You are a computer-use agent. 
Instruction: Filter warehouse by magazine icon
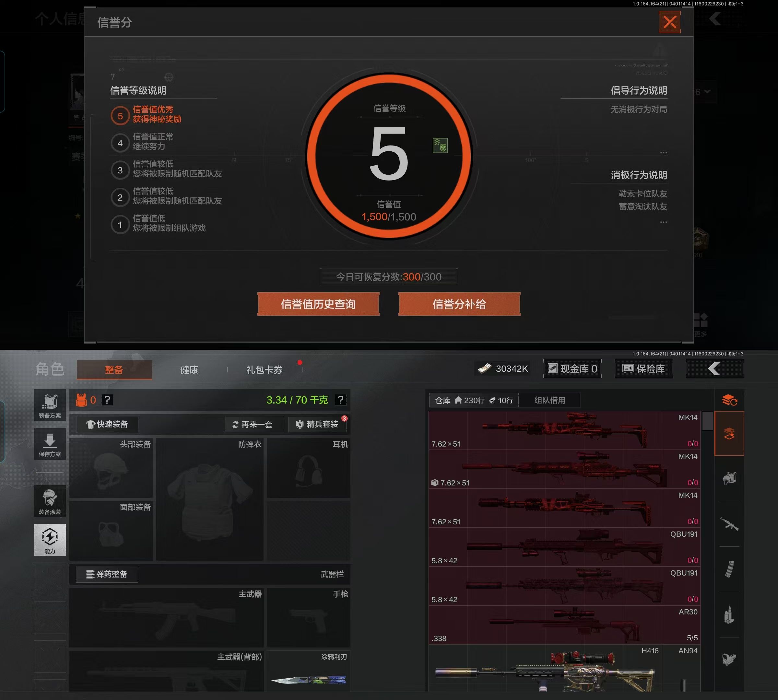pos(729,570)
